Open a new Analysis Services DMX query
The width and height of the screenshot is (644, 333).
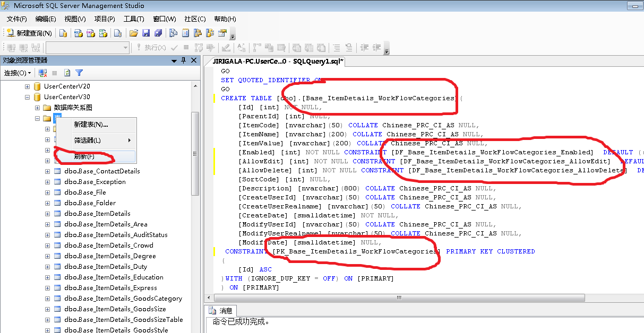pyautogui.click(x=91, y=33)
